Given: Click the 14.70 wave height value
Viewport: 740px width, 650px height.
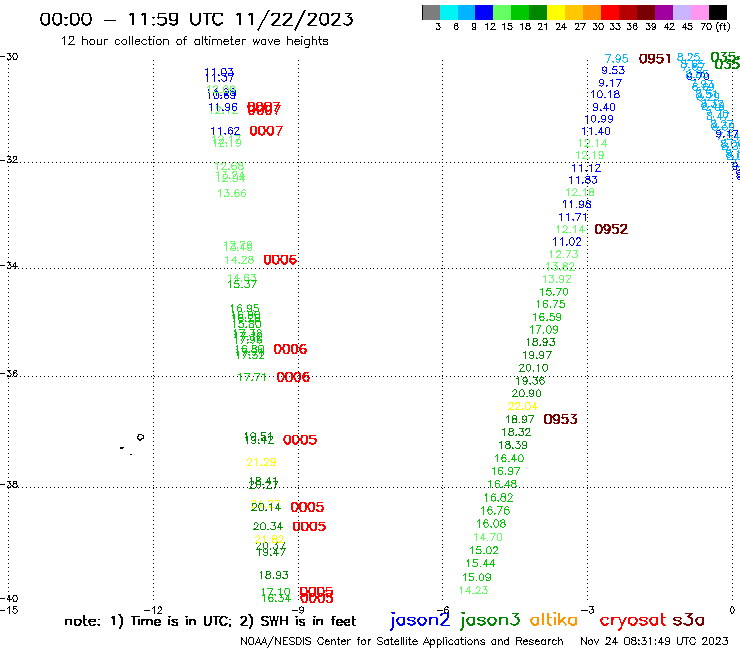Looking at the screenshot, I should [x=488, y=537].
